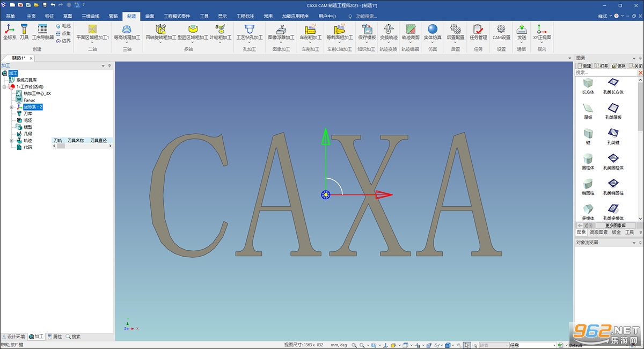
Task: Expand dropdown under 发送
Action: 522,43
